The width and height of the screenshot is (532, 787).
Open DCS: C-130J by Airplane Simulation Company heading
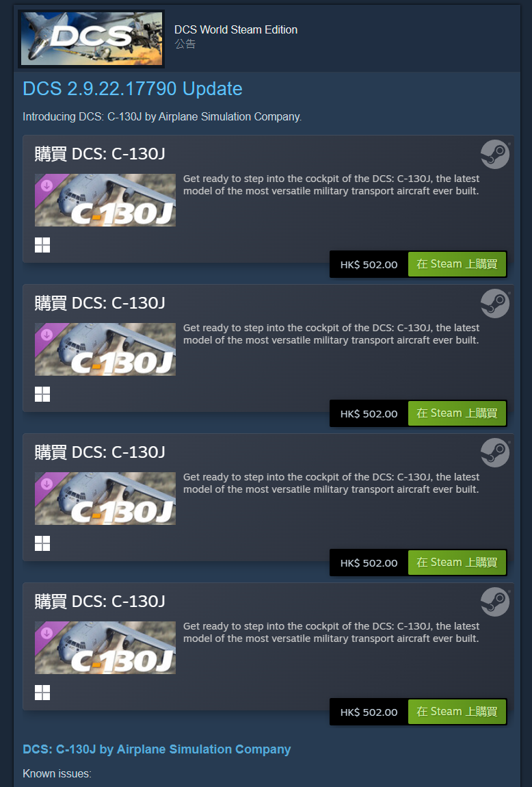(x=157, y=749)
